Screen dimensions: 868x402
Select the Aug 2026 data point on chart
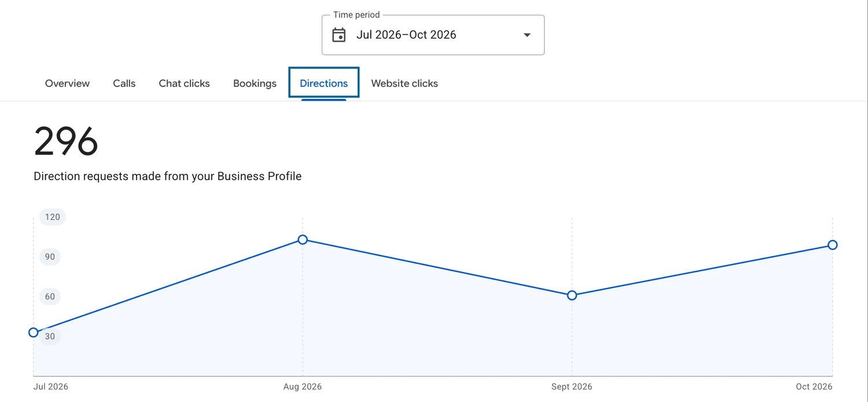point(303,239)
